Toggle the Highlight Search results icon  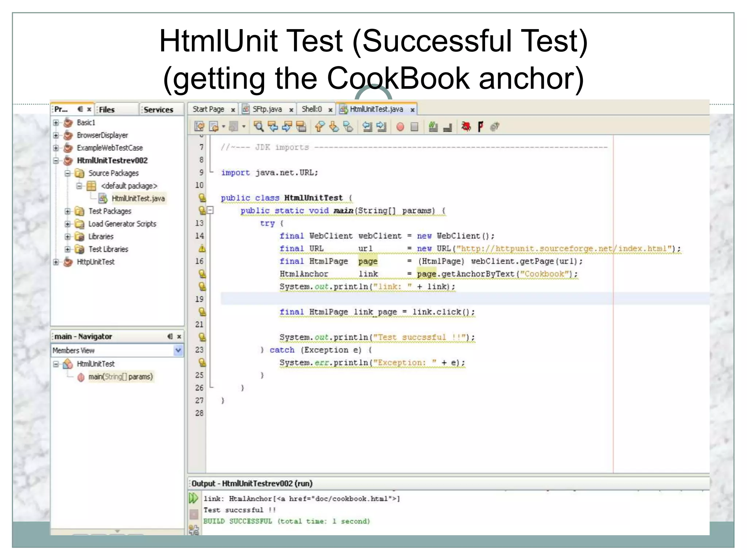click(x=301, y=127)
